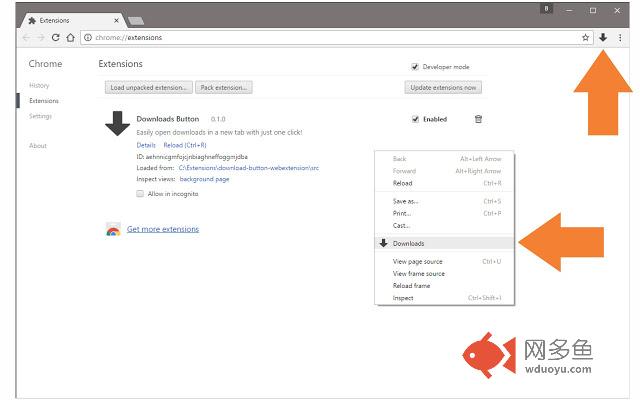Viewport: 640px width, 400px height.
Task: Select Inspect in the context menu
Action: coord(403,298)
